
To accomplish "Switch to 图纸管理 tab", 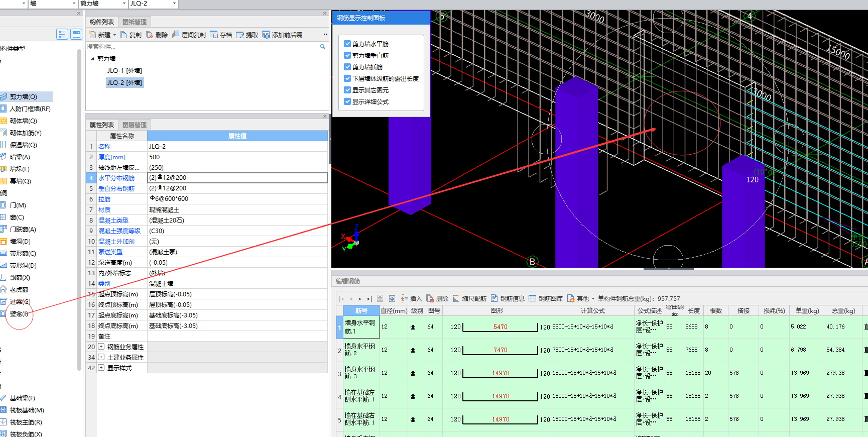I will tap(135, 22).
